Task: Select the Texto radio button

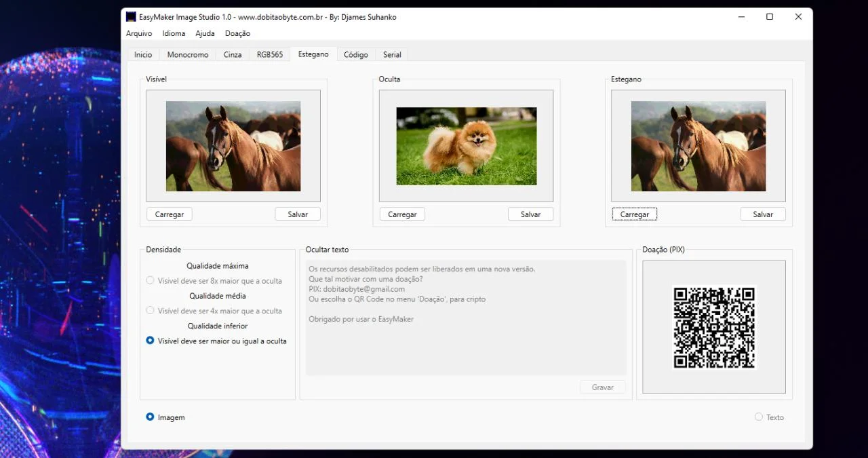Action: 770,417
